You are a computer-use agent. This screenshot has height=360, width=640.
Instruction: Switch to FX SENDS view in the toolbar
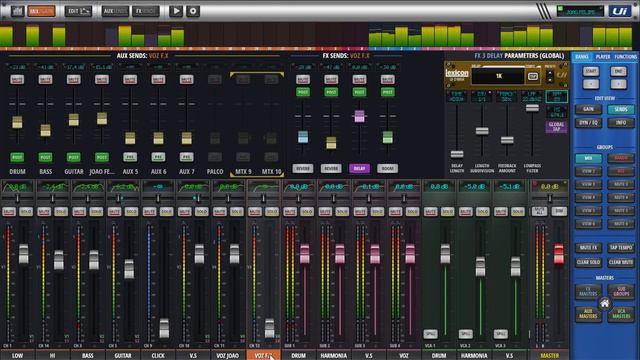[145, 11]
